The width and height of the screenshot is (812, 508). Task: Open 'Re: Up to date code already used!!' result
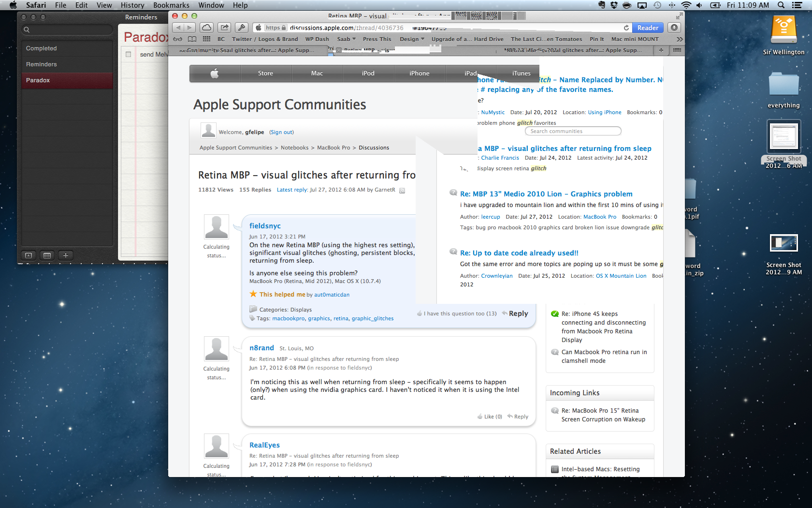(x=519, y=253)
